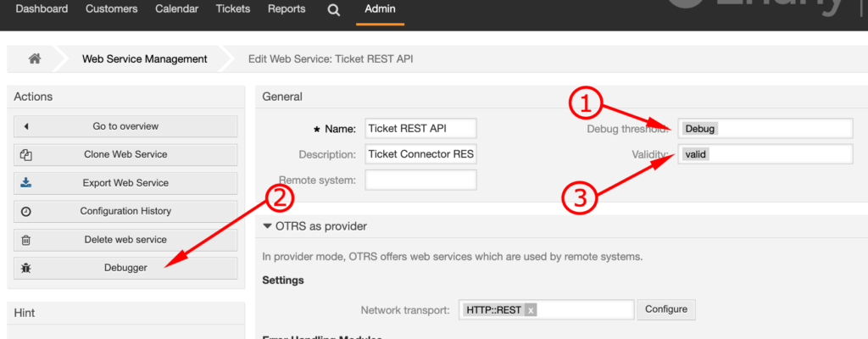Open the Admin menu

point(380,8)
